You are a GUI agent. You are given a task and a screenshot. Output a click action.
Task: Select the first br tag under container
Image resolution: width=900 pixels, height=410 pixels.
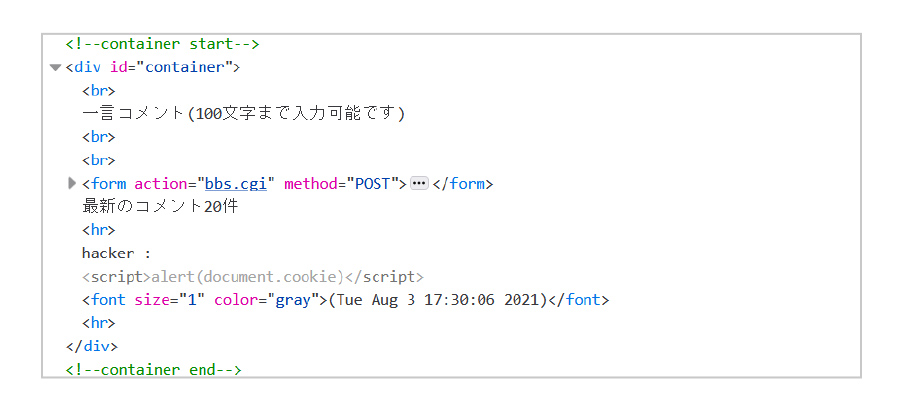coord(99,91)
